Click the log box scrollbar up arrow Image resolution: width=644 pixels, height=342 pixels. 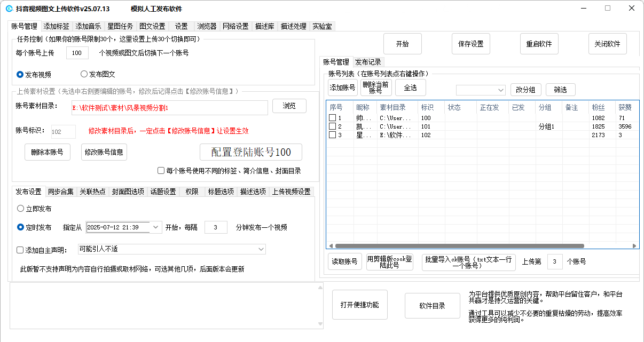(x=320, y=288)
